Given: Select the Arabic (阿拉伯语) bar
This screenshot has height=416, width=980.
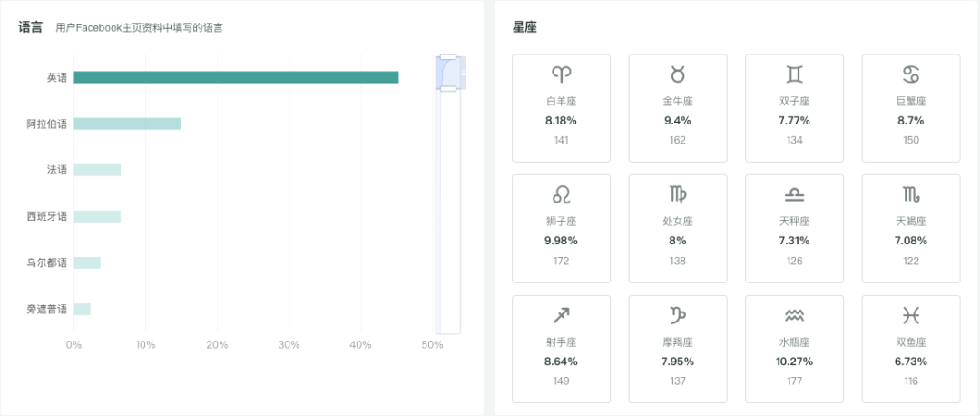Looking at the screenshot, I should click(127, 124).
